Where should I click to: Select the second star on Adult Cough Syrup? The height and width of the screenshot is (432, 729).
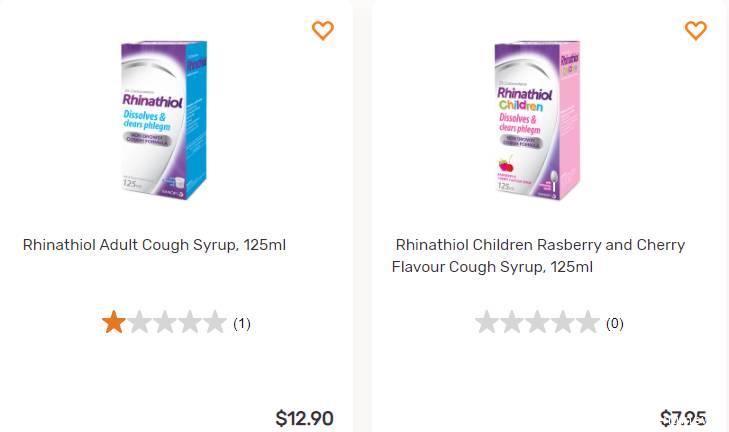[139, 322]
